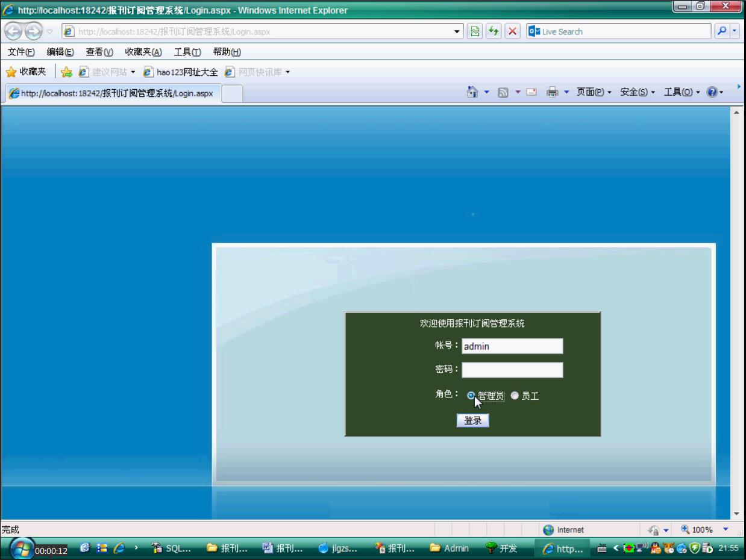The width and height of the screenshot is (746, 560).
Task: Open the 工具 menu in menu bar
Action: pyautogui.click(x=187, y=52)
